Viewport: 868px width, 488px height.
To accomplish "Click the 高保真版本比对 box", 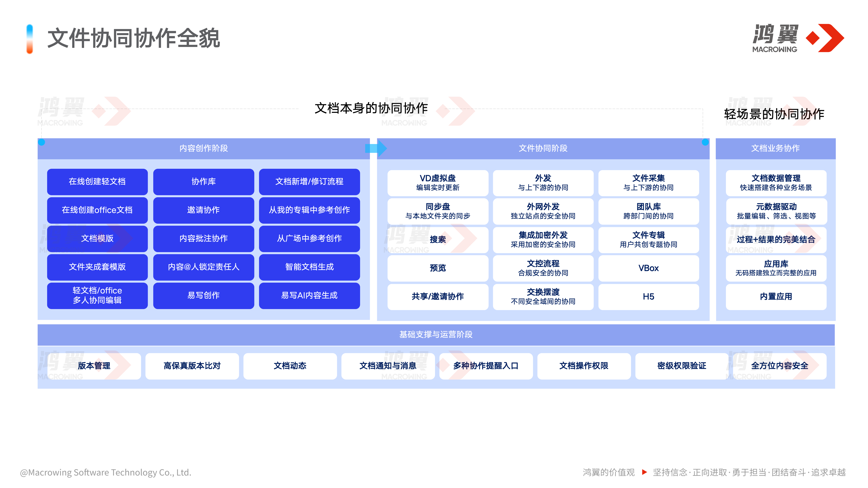I will [x=192, y=366].
